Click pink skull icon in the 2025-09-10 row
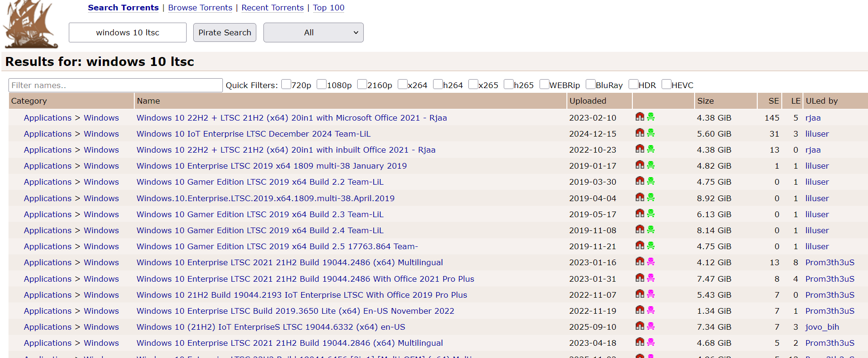Image resolution: width=868 pixels, height=358 pixels. pyautogui.click(x=651, y=326)
